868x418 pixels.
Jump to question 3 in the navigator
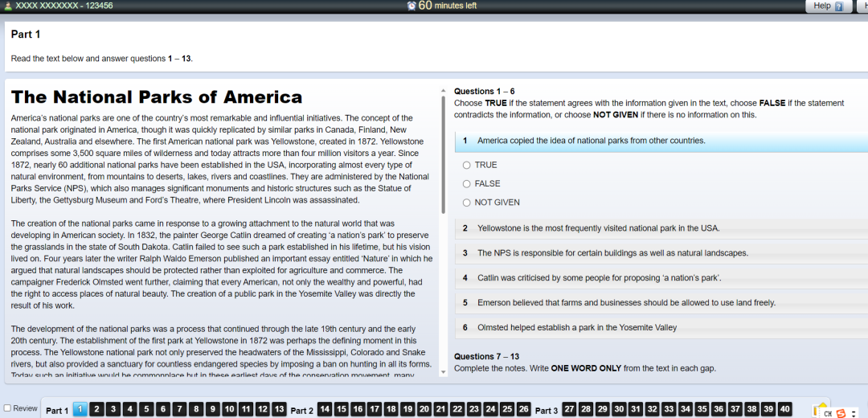[113, 410]
